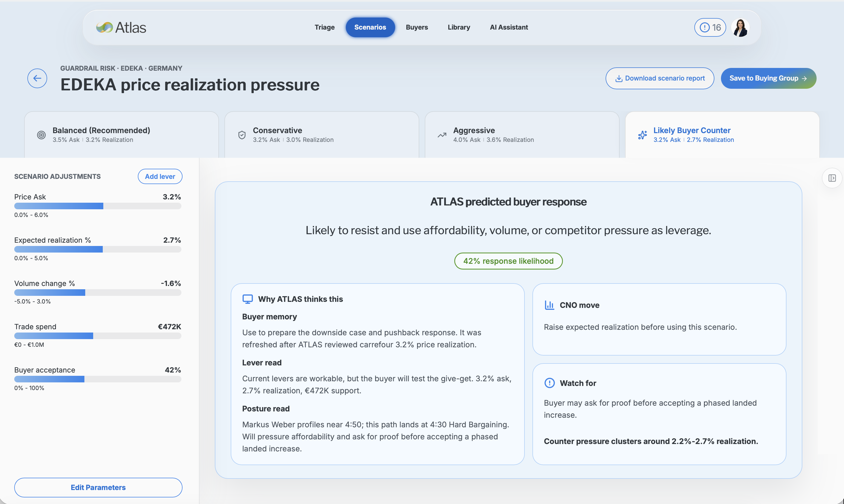Click the Buyer memory subheading
Screen dimensions: 844x504
pos(269,317)
